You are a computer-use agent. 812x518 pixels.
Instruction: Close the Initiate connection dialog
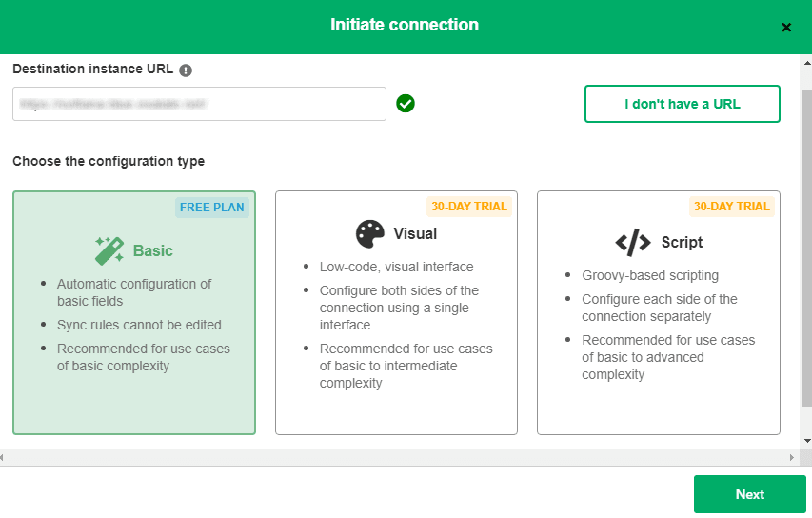tap(786, 27)
